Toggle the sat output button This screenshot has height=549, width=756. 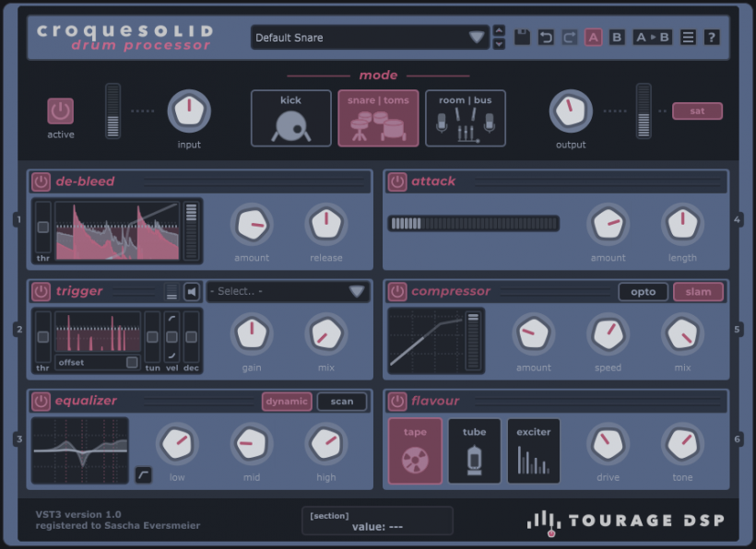point(697,111)
